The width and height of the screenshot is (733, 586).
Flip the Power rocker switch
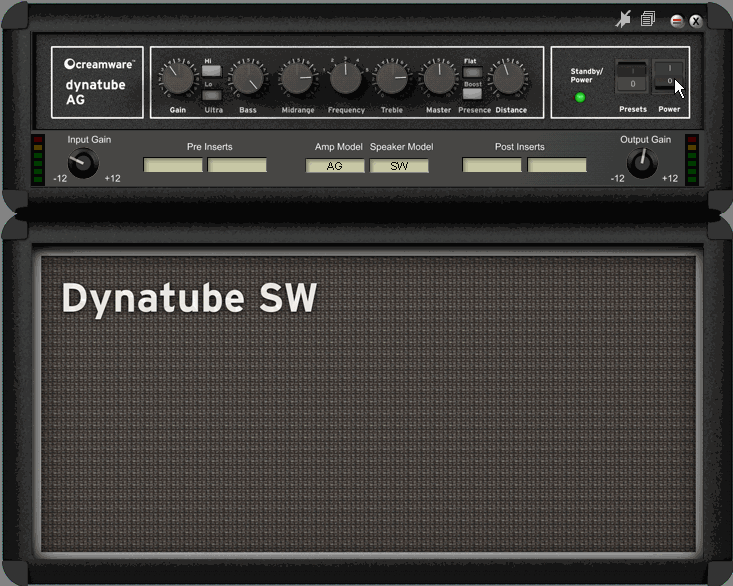click(x=669, y=76)
